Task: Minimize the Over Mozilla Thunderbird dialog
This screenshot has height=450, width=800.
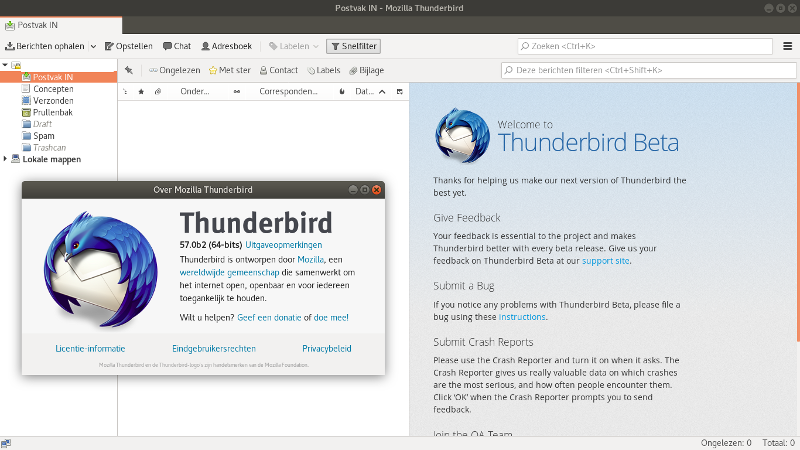Action: (x=353, y=190)
